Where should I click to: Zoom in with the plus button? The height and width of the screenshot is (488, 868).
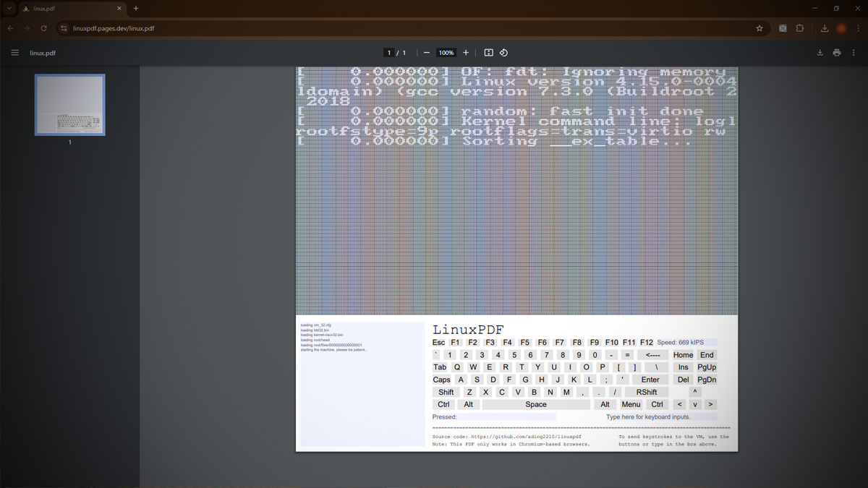(466, 53)
